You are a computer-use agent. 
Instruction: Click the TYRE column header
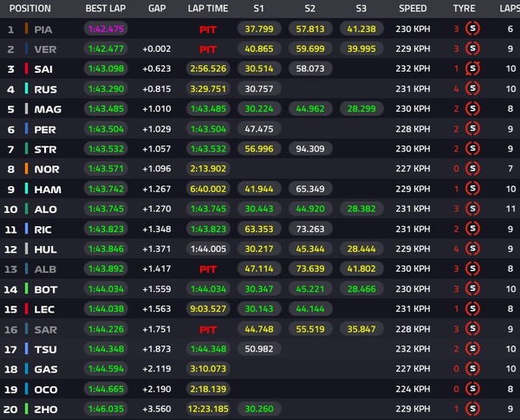[464, 9]
